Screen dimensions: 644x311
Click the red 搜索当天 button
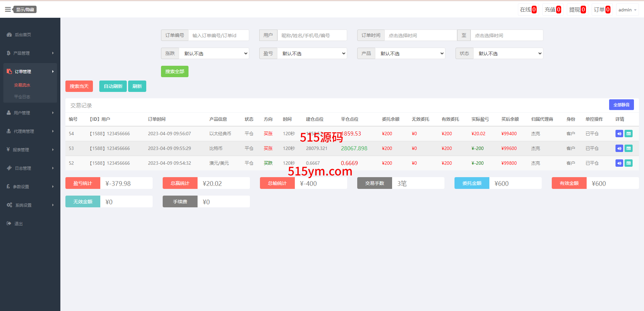coord(79,86)
